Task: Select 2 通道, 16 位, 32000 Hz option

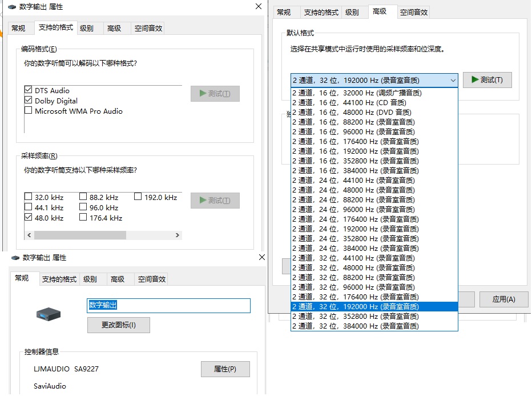Action: click(374, 93)
